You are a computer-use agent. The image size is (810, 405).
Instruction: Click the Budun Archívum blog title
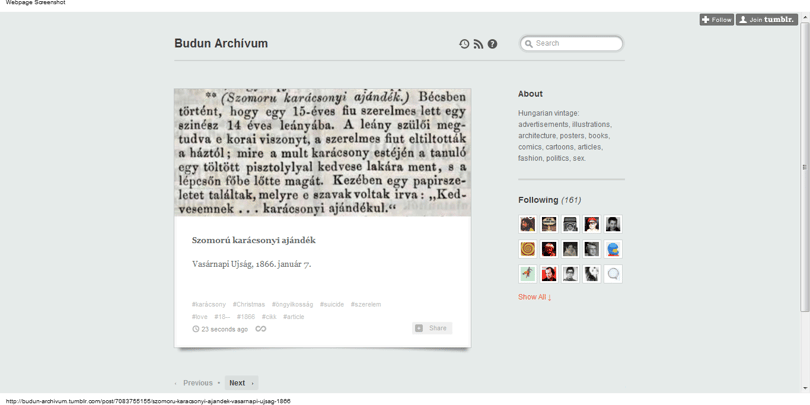[x=221, y=43]
